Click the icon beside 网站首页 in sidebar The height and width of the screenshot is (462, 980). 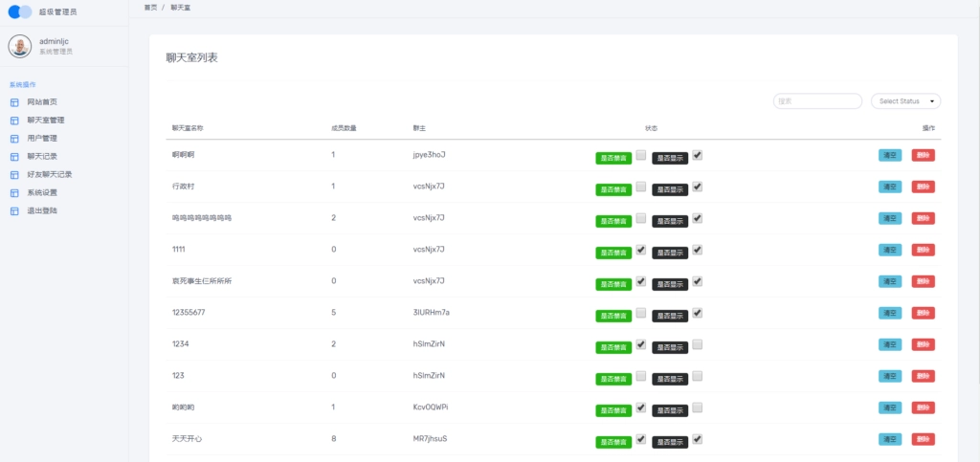[x=14, y=102]
